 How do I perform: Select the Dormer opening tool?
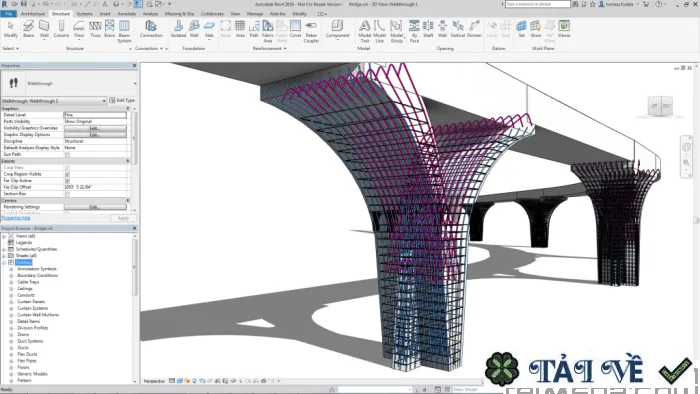[x=474, y=29]
